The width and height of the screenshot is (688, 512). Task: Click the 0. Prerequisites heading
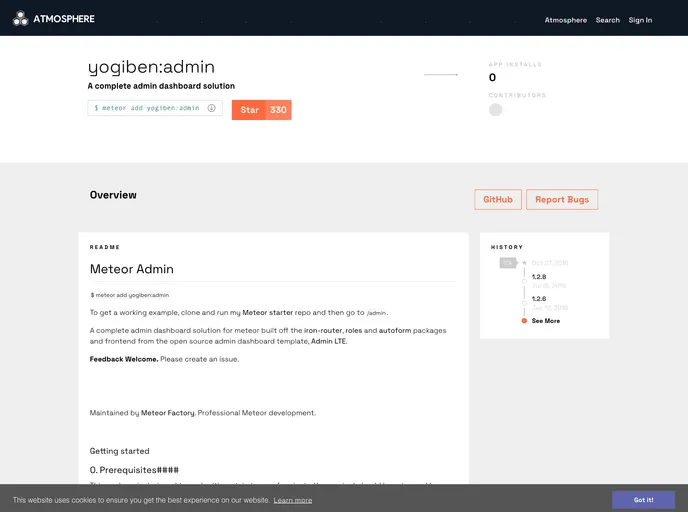coord(134,470)
